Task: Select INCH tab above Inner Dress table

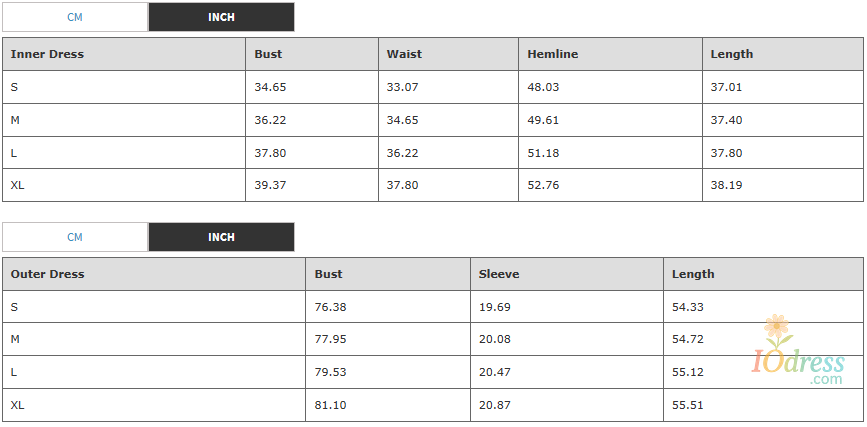Action: pyautogui.click(x=221, y=17)
